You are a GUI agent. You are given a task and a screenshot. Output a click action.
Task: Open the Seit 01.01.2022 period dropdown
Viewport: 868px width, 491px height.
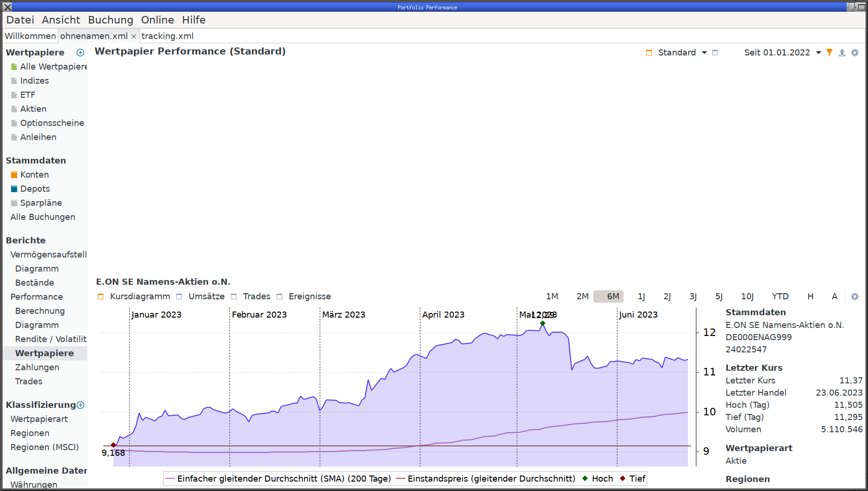click(x=818, y=53)
